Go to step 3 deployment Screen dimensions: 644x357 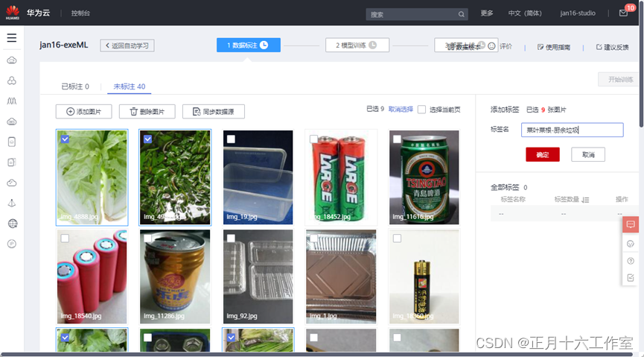pyautogui.click(x=466, y=45)
